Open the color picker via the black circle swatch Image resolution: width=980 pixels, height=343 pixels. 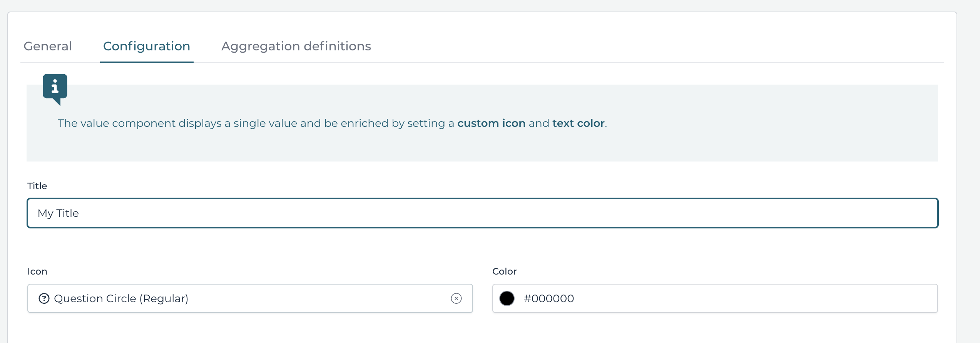(507, 298)
